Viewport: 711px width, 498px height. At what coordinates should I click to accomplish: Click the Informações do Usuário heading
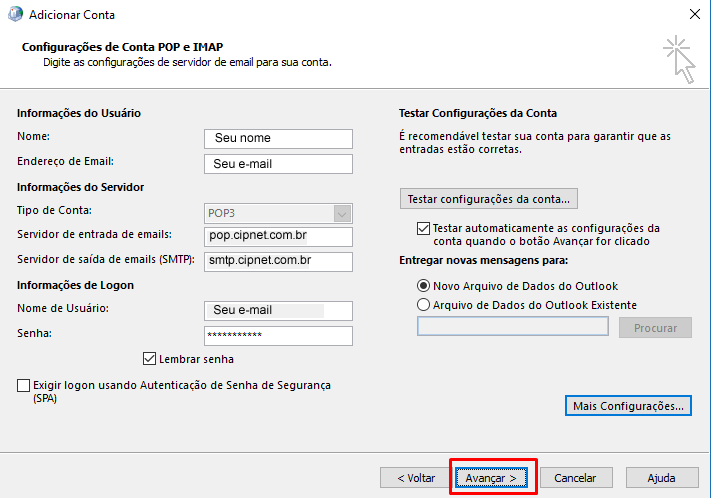tap(79, 113)
